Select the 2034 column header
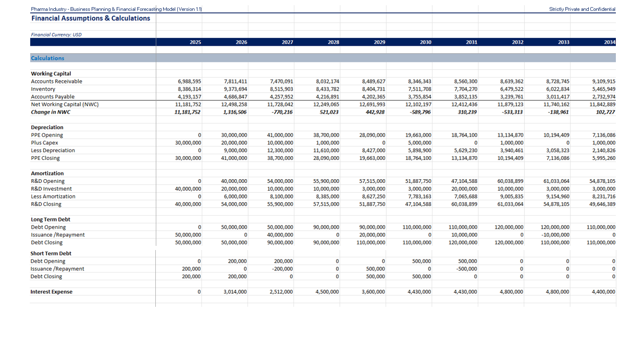 pos(610,42)
